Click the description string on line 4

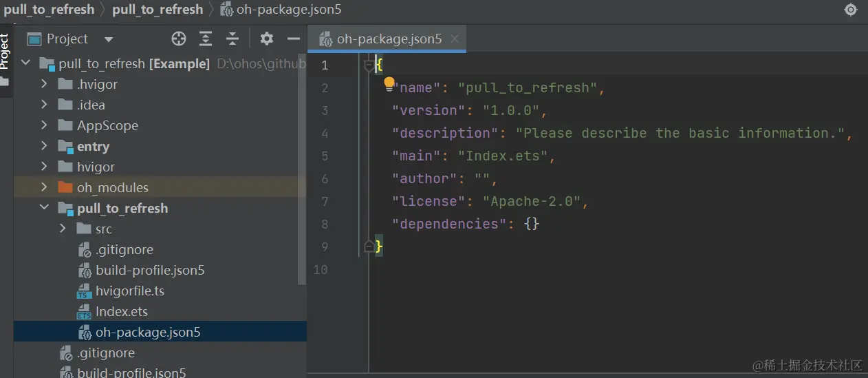(x=680, y=134)
